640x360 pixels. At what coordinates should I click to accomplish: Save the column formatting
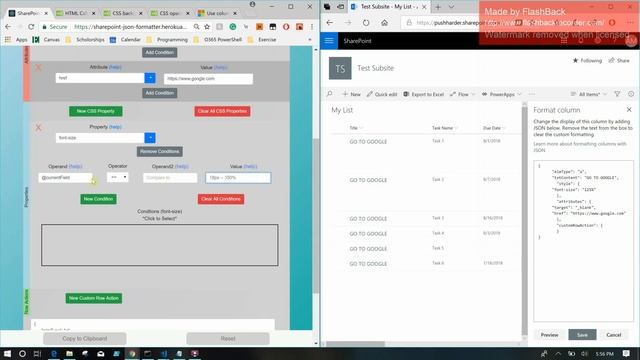[582, 335]
